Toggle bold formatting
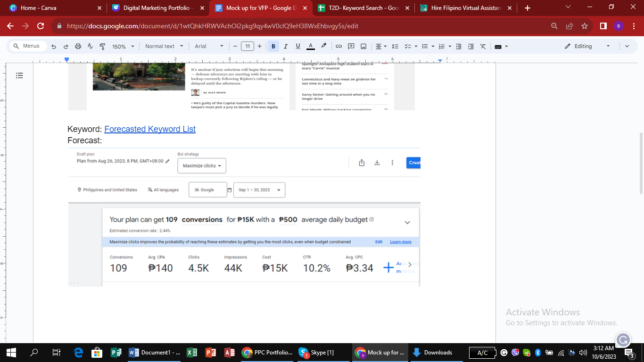The width and height of the screenshot is (644, 362). pos(273,46)
